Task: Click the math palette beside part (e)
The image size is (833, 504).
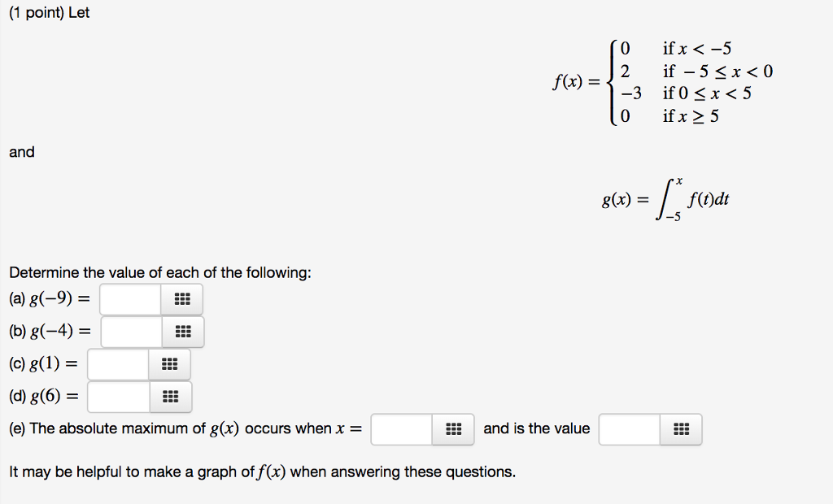Action: (x=455, y=429)
